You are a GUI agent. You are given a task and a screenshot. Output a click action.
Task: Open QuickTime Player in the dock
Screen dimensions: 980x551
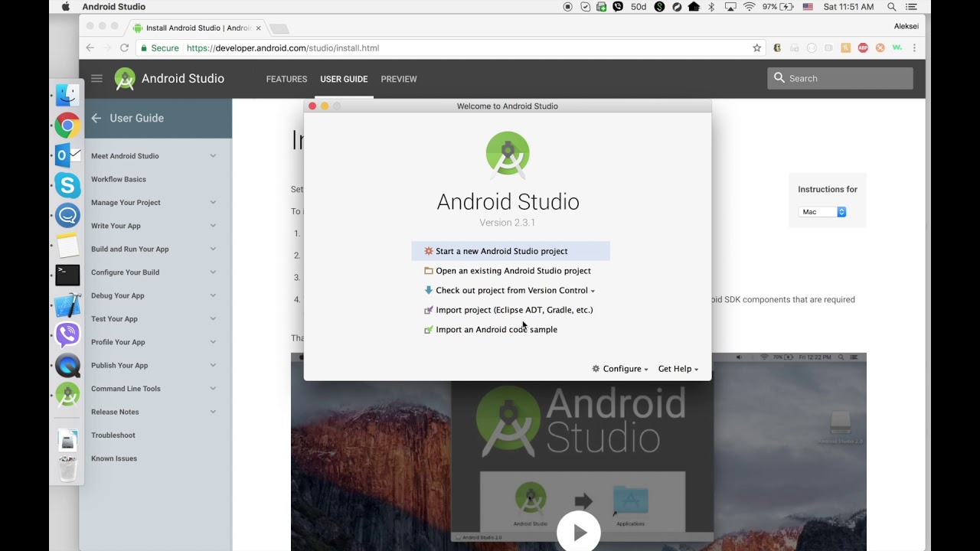(67, 365)
